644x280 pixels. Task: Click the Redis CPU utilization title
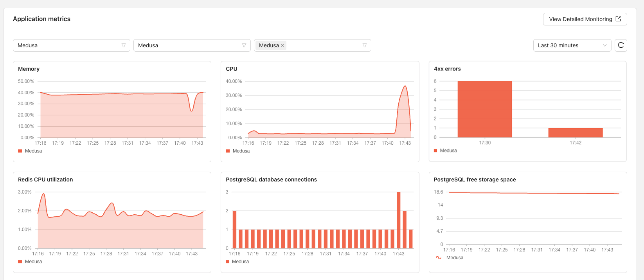(45, 179)
